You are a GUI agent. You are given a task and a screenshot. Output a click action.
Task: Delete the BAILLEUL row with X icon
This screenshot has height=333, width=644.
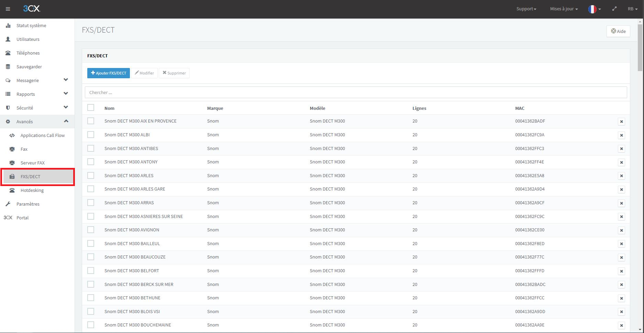(x=621, y=244)
